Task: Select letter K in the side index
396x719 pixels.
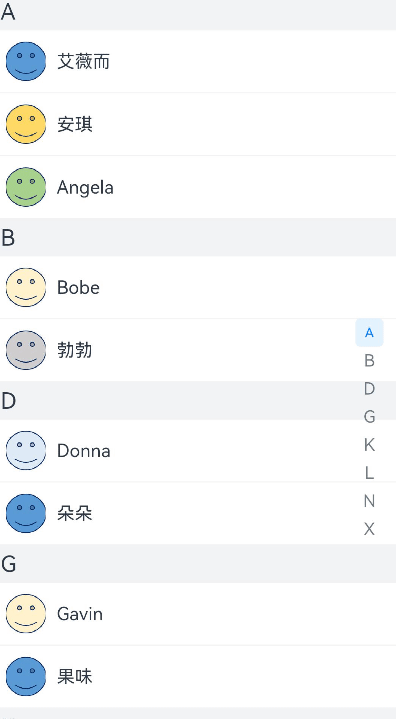Action: pos(369,445)
